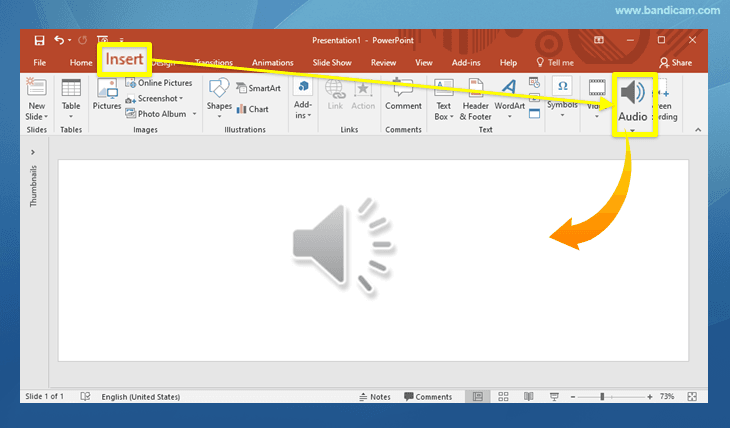Expand the Photo Album dropdown arrow

pos(195,114)
